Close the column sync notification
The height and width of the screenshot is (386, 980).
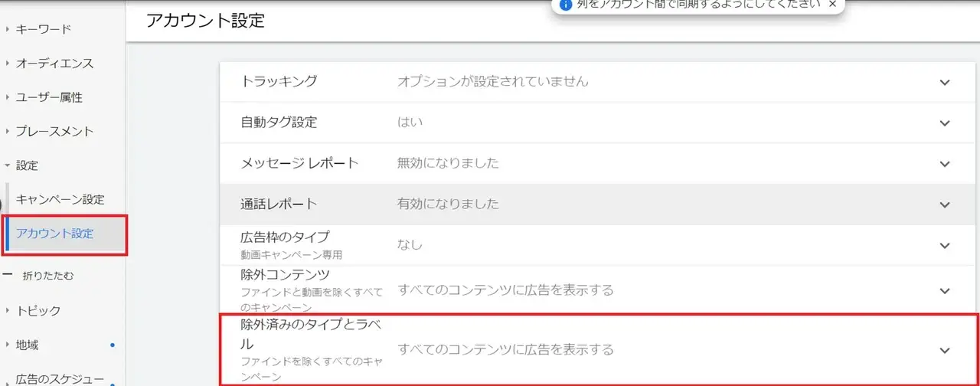pyautogui.click(x=832, y=4)
